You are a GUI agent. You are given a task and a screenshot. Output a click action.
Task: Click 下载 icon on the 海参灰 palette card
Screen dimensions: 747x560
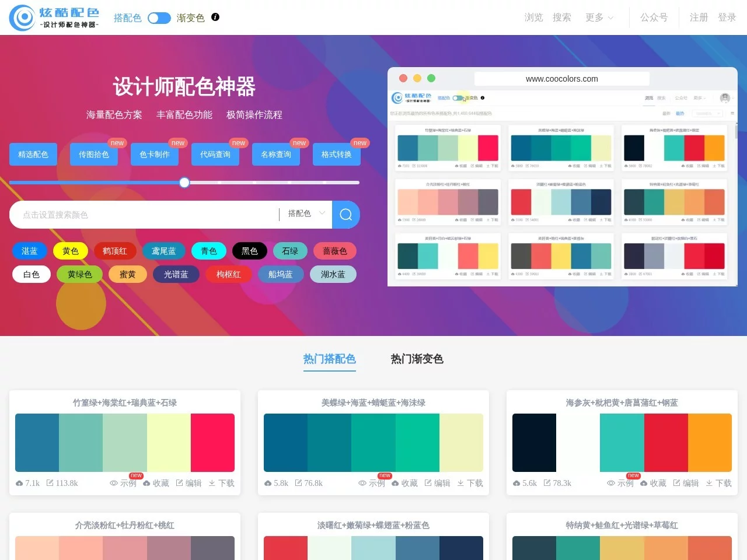click(x=709, y=483)
